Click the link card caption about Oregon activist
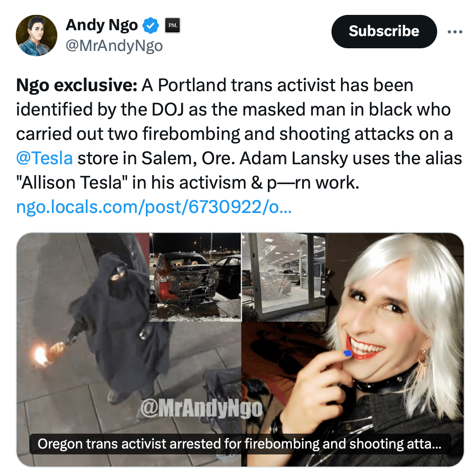476x472 pixels. (x=240, y=444)
